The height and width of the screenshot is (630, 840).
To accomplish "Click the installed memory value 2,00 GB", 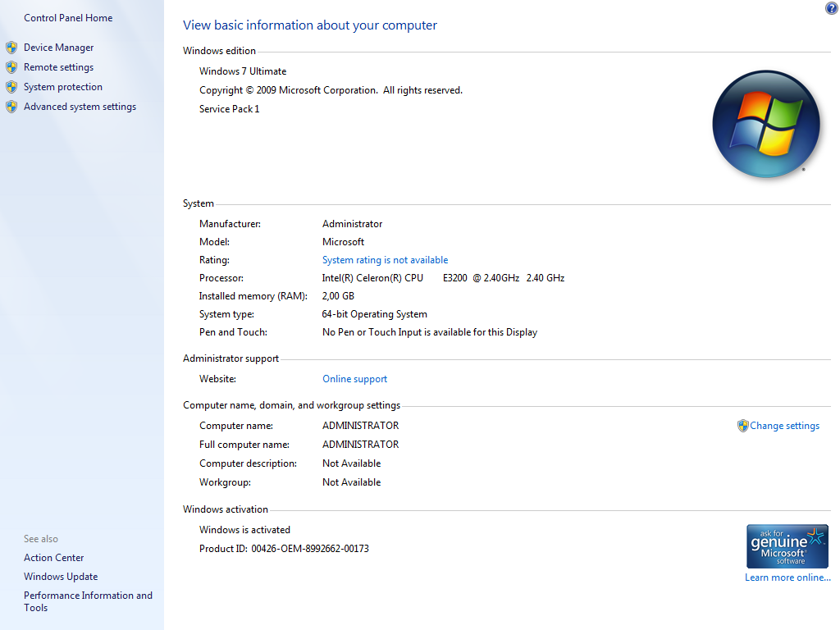I will pyautogui.click(x=338, y=296).
